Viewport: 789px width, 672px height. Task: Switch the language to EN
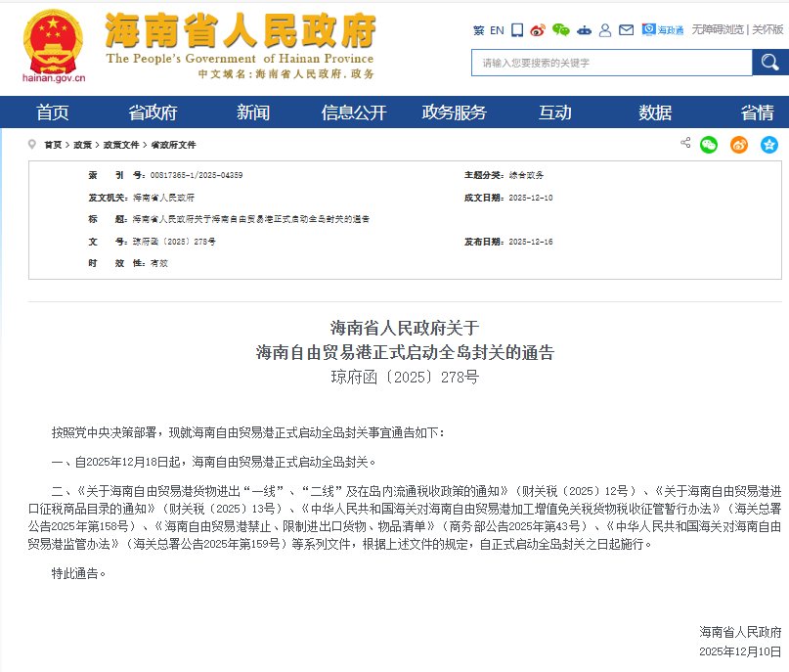(497, 30)
